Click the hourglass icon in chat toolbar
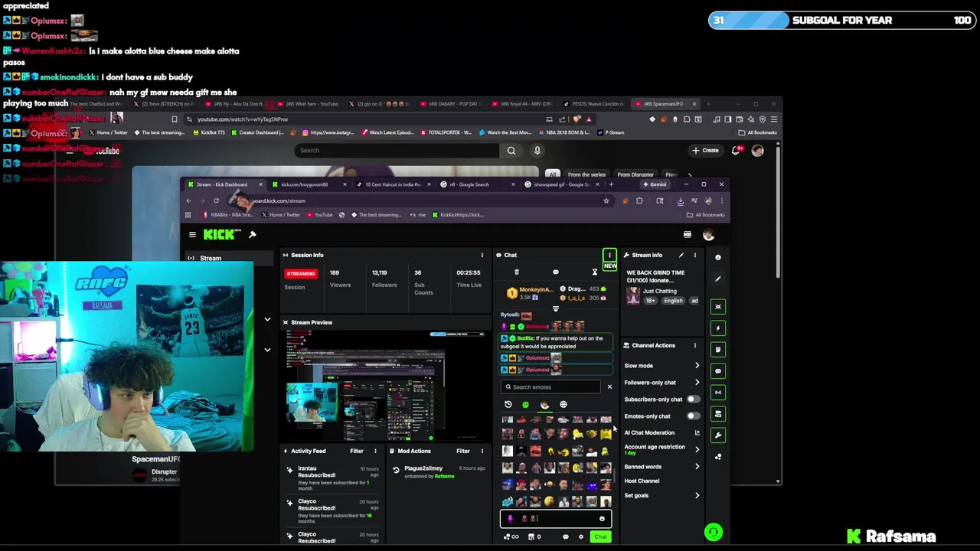The image size is (980, 551). (595, 272)
